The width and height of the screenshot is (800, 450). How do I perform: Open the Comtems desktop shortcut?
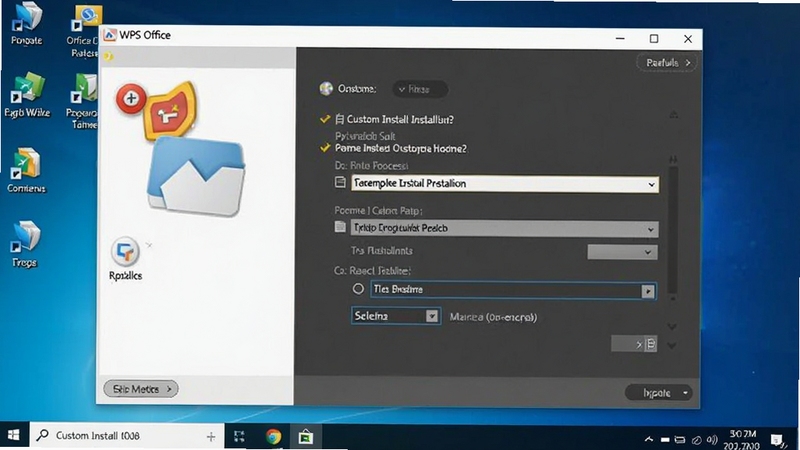[x=26, y=170]
